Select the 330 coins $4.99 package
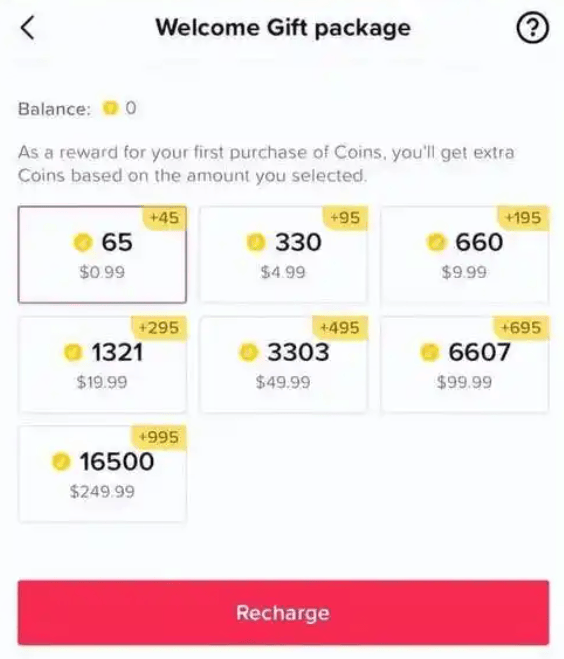The image size is (564, 659). coord(283,254)
